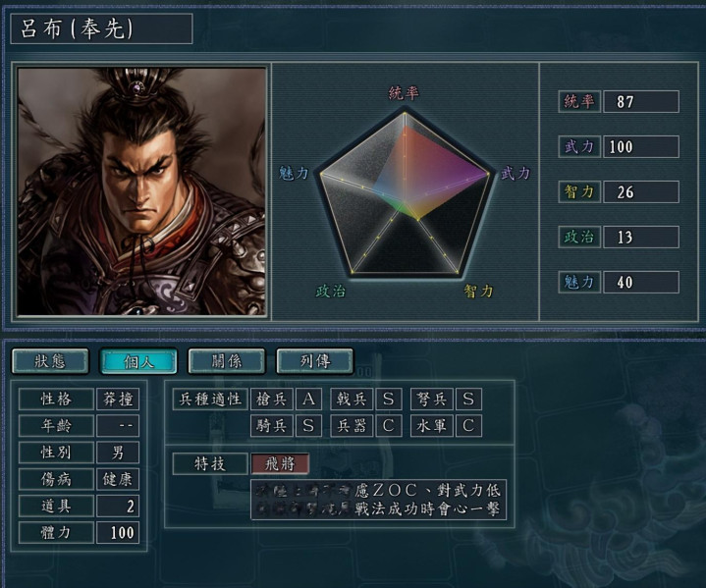Click Lu Bu's character portrait

pyautogui.click(x=141, y=191)
